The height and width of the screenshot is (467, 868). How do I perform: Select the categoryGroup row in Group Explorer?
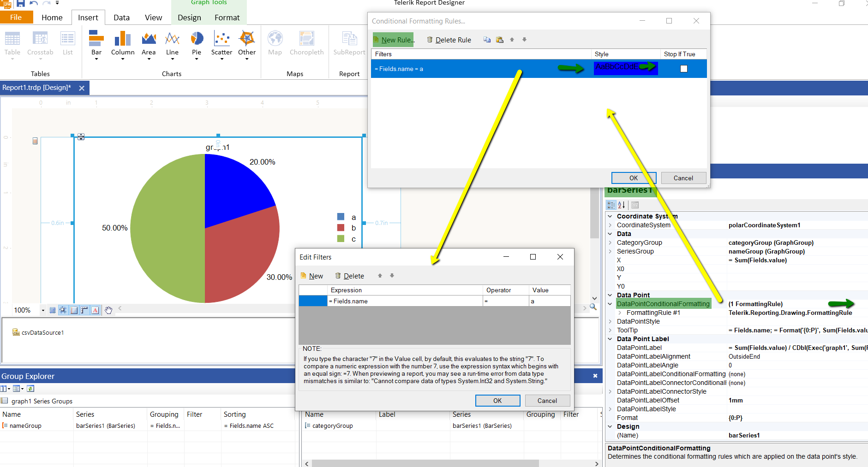[451, 426]
